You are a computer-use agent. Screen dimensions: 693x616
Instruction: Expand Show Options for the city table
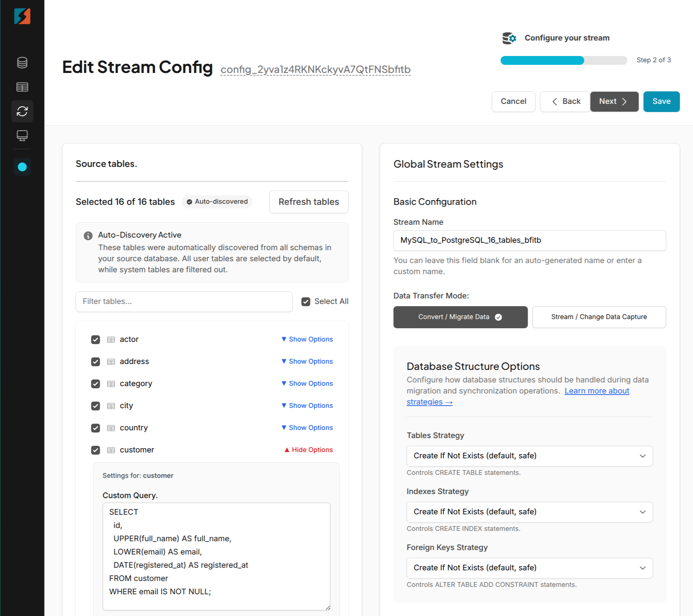tap(307, 405)
